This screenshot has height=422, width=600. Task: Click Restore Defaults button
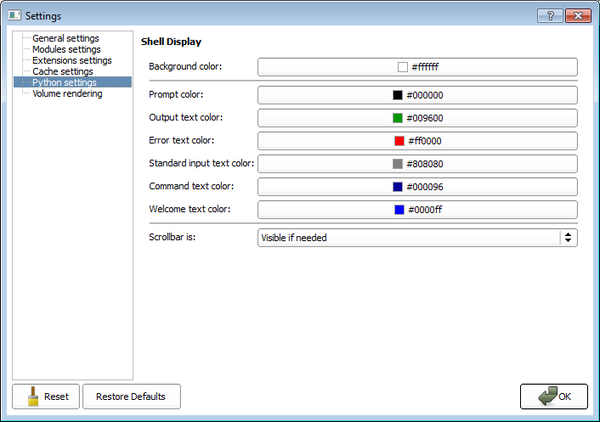point(131,397)
